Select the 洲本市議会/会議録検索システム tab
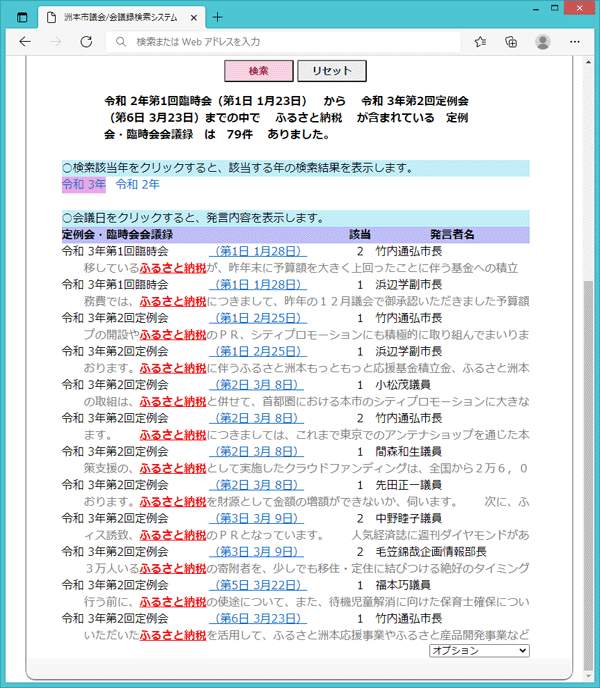 click(x=121, y=18)
